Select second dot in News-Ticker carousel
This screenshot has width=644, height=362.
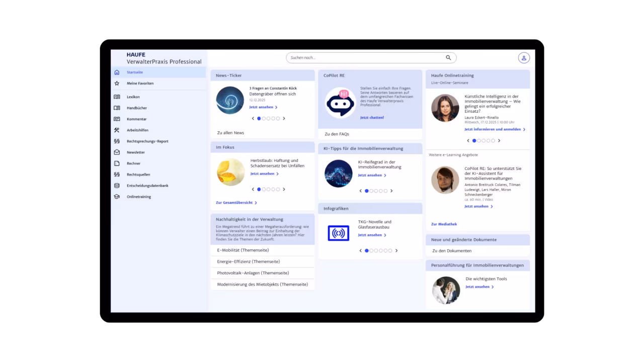pos(264,119)
